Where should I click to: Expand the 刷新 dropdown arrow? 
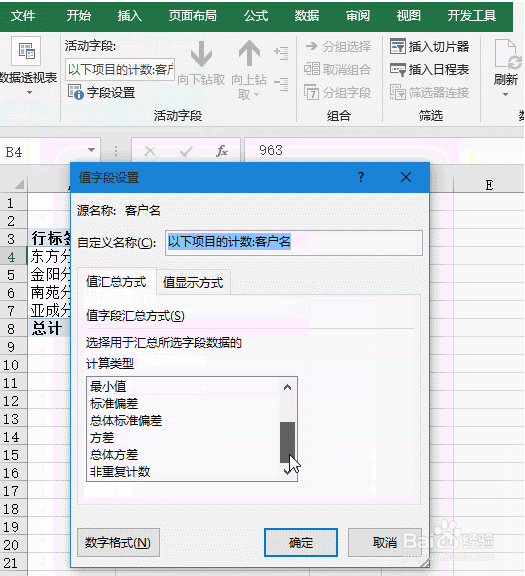click(506, 94)
